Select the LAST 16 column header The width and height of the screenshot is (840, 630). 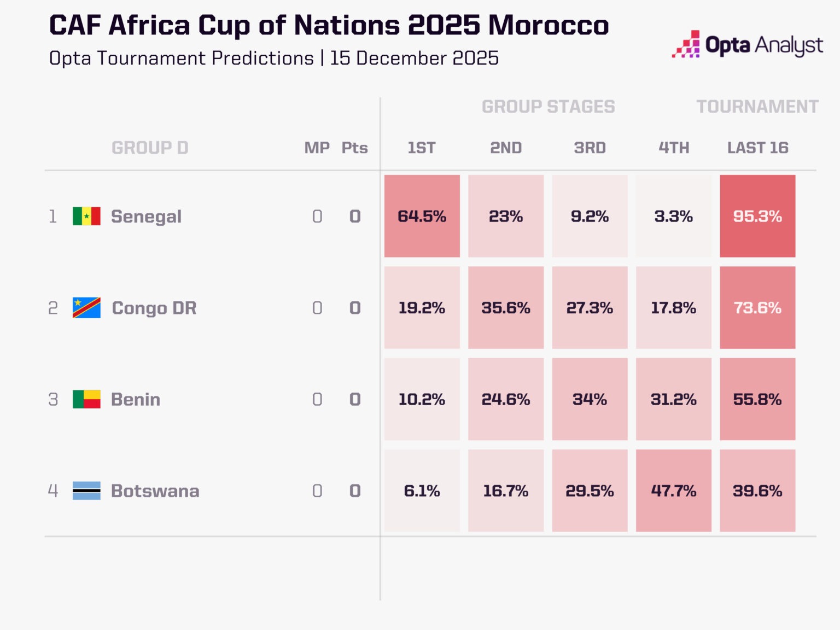tap(757, 148)
